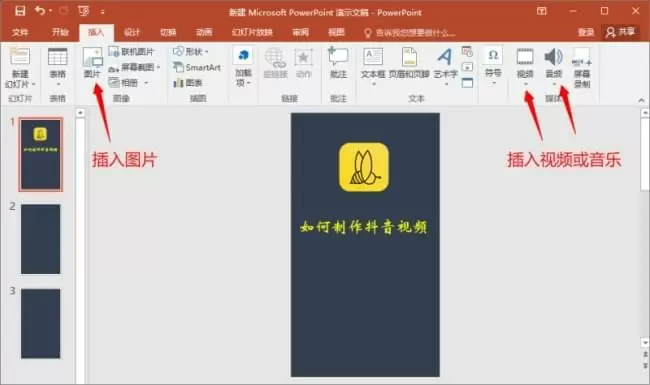Click the Photo Album (相册) icon
Viewport: 650px width, 385px height.
[x=114, y=82]
